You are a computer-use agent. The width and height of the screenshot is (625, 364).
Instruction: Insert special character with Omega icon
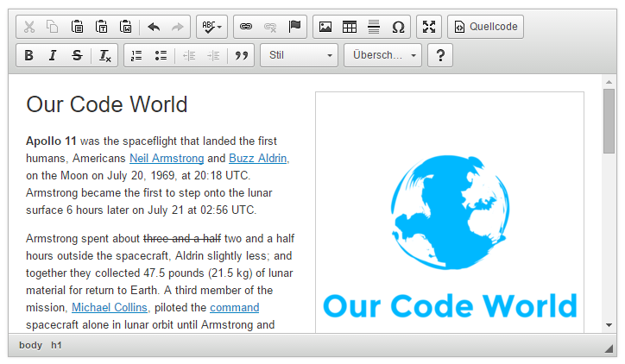pyautogui.click(x=398, y=27)
